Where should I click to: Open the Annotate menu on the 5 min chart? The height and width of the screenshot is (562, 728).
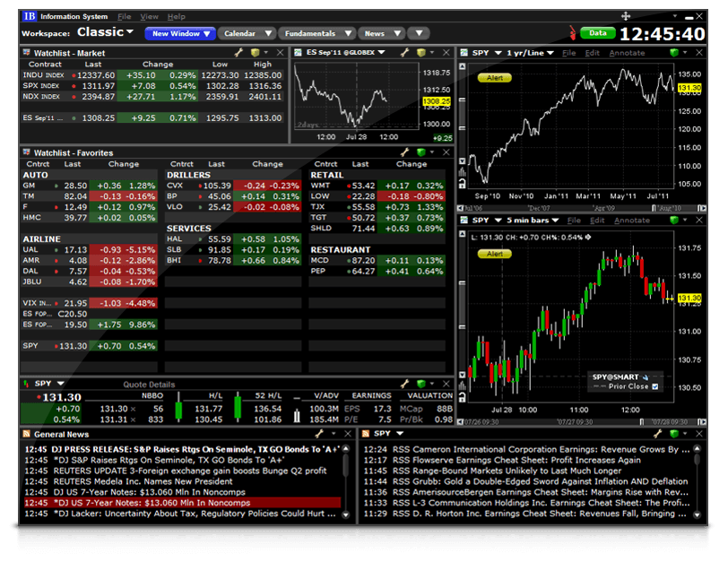634,219
